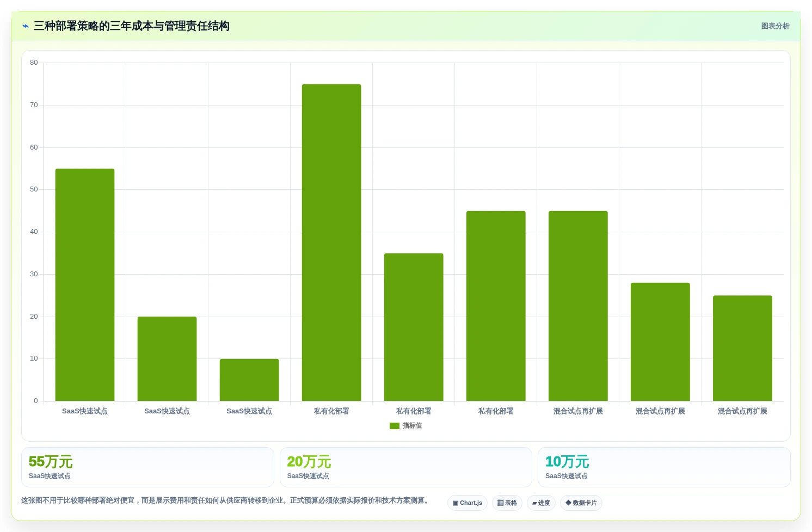Click the 指标值 legend label
Image resolution: width=812 pixels, height=532 pixels.
pos(413,426)
